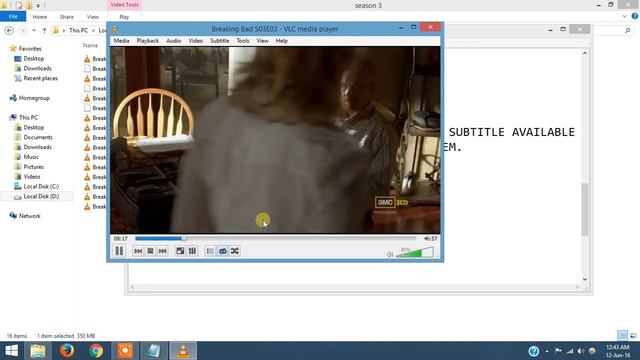Go back in File Explorer

(x=9, y=30)
